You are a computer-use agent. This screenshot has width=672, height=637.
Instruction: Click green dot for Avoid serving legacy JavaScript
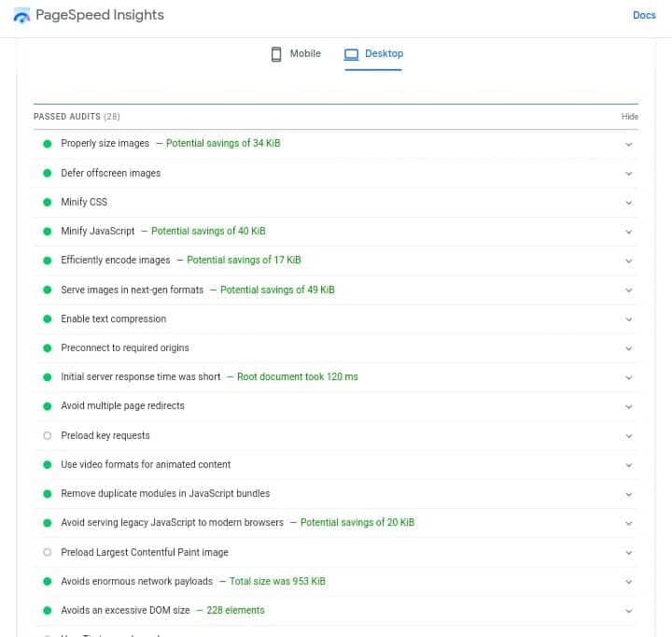pos(48,523)
